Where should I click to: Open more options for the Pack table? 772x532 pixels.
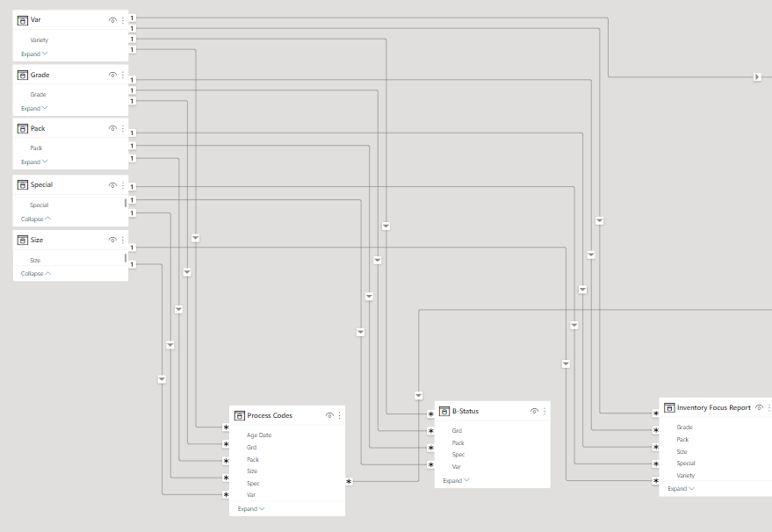pyautogui.click(x=123, y=128)
